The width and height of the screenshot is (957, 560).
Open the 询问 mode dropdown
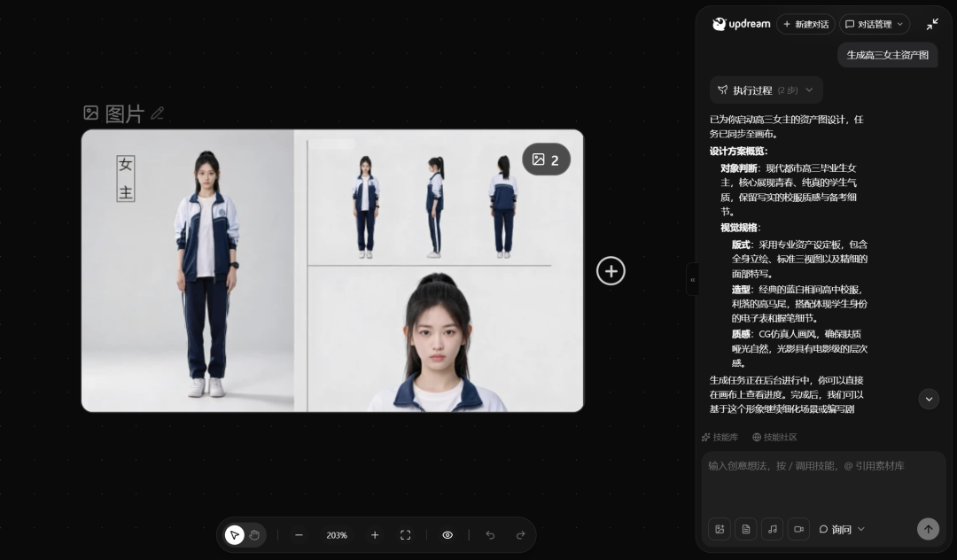click(x=842, y=529)
